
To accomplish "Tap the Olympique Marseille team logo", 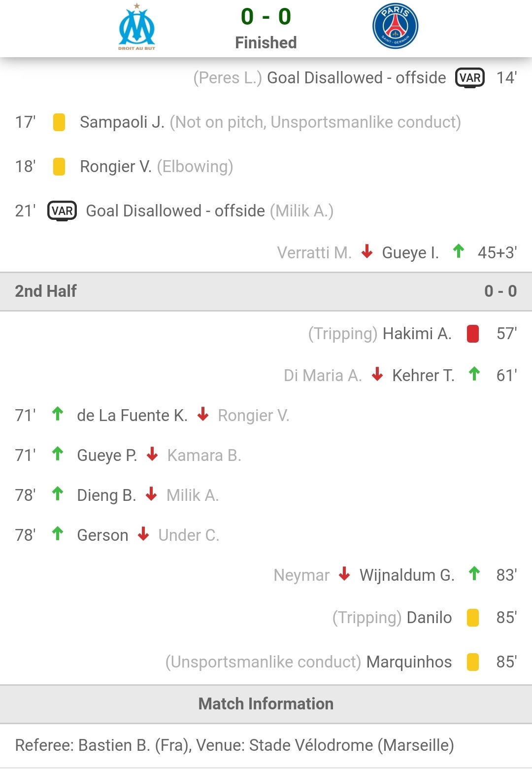I will [x=136, y=27].
